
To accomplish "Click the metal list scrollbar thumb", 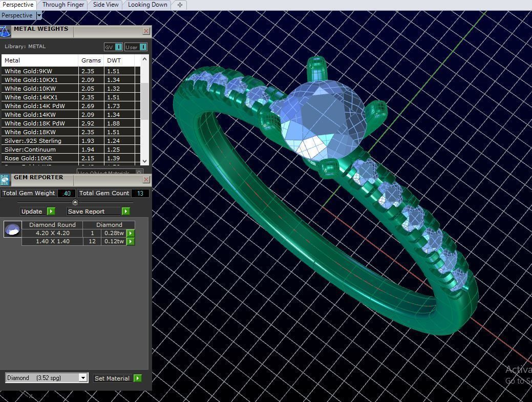I will 145,101.
